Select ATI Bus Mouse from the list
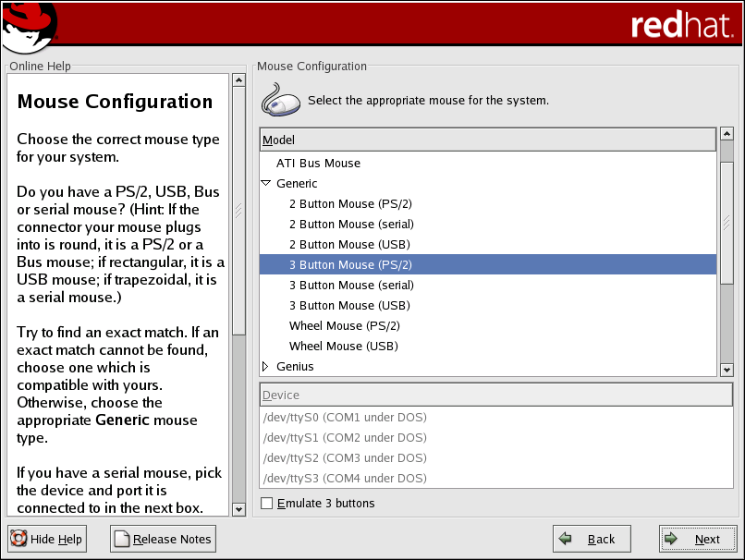 pos(318,164)
